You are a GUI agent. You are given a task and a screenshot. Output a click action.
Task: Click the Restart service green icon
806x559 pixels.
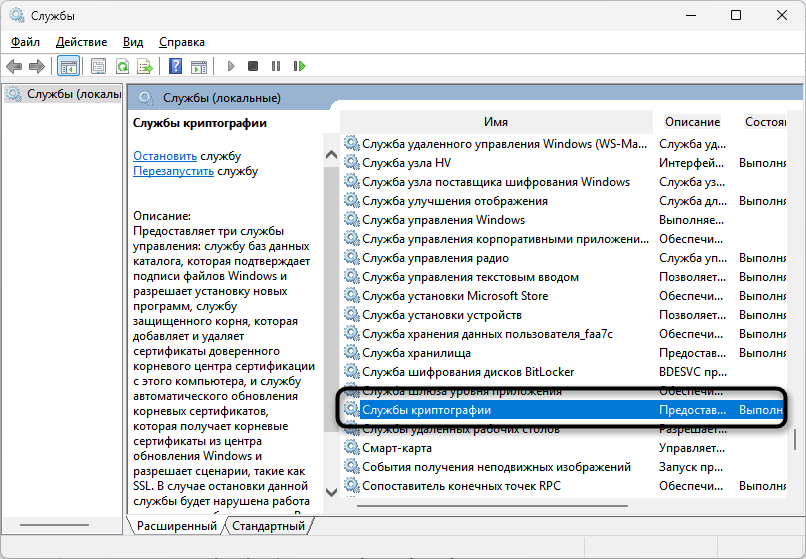[x=299, y=66]
